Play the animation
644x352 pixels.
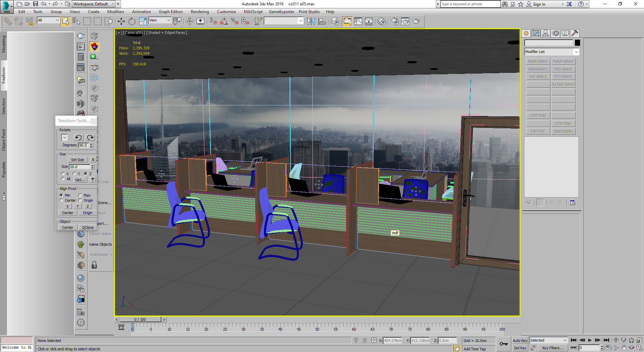590,340
